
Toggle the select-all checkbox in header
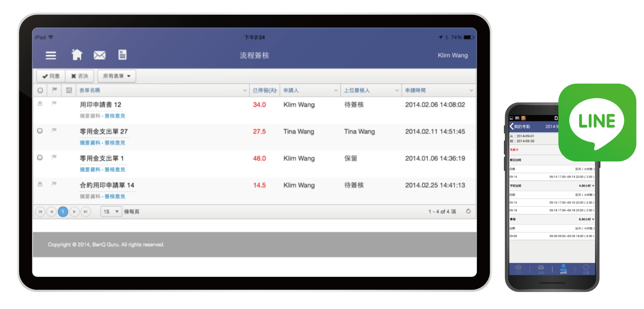tap(40, 90)
